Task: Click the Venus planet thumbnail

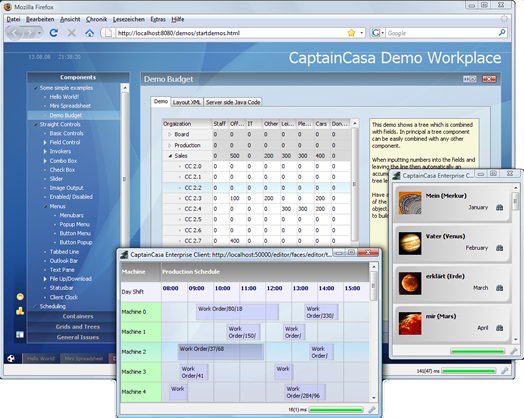Action: pyautogui.click(x=410, y=243)
